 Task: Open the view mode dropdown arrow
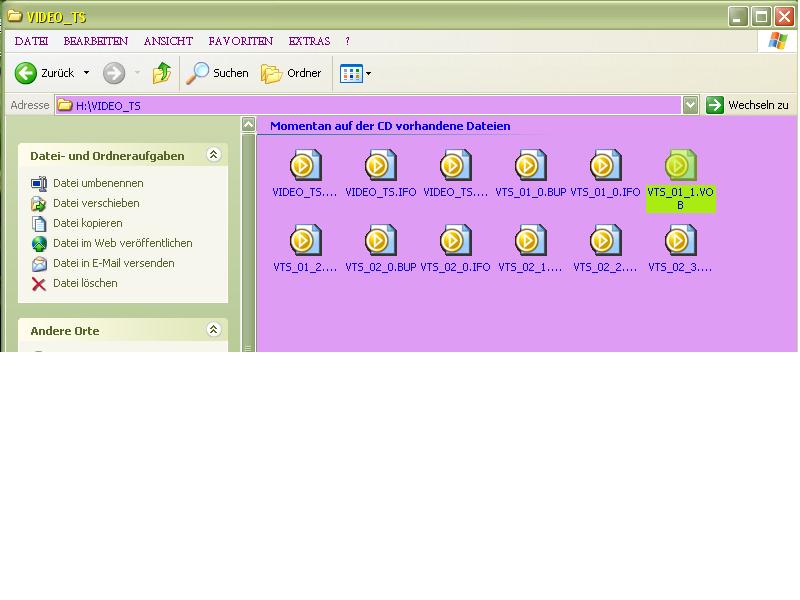click(368, 73)
